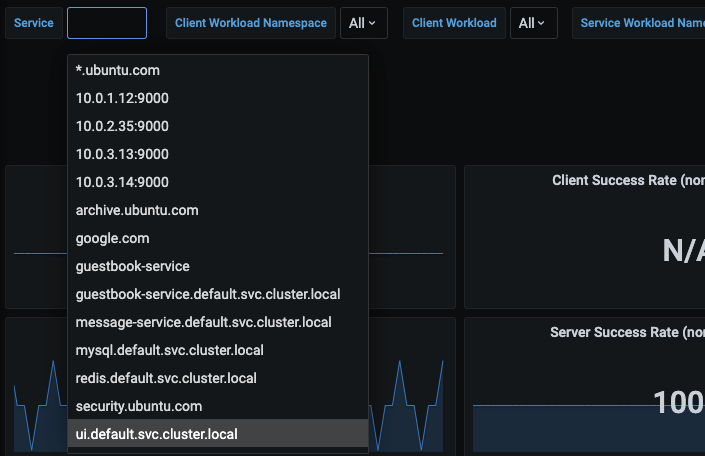Select guestbook-service.default.svc.cluster.local
705x456 pixels.
[208, 294]
